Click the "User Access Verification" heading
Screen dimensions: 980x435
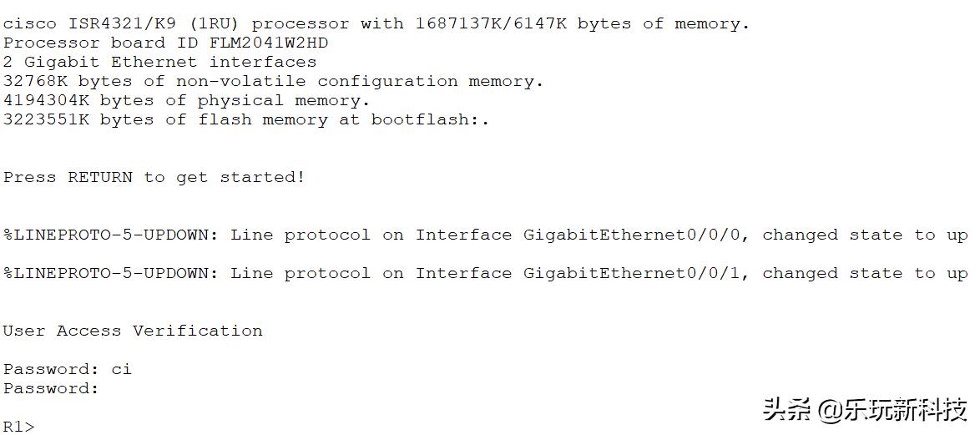[x=133, y=331]
